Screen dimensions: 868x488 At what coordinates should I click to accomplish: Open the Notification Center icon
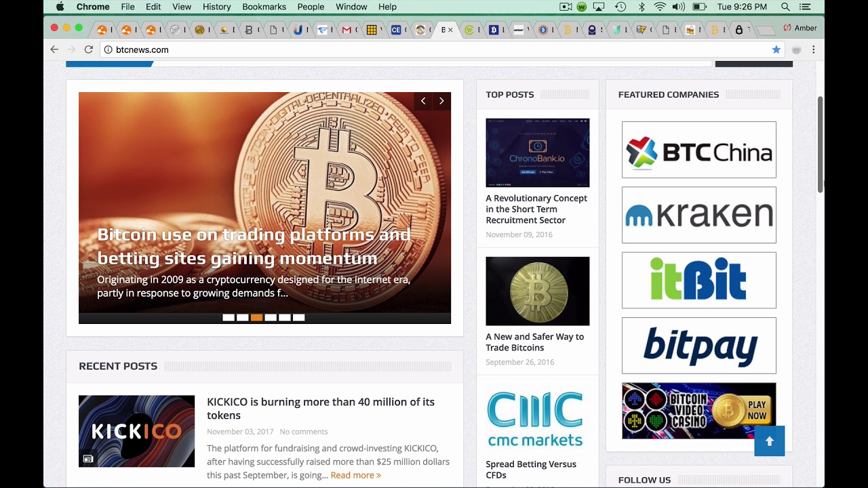pos(806,7)
